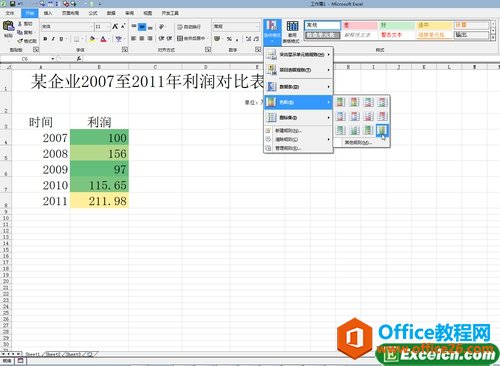Image resolution: width=500 pixels, height=366 pixels.
Task: Click the percent style icon
Action: (x=229, y=39)
